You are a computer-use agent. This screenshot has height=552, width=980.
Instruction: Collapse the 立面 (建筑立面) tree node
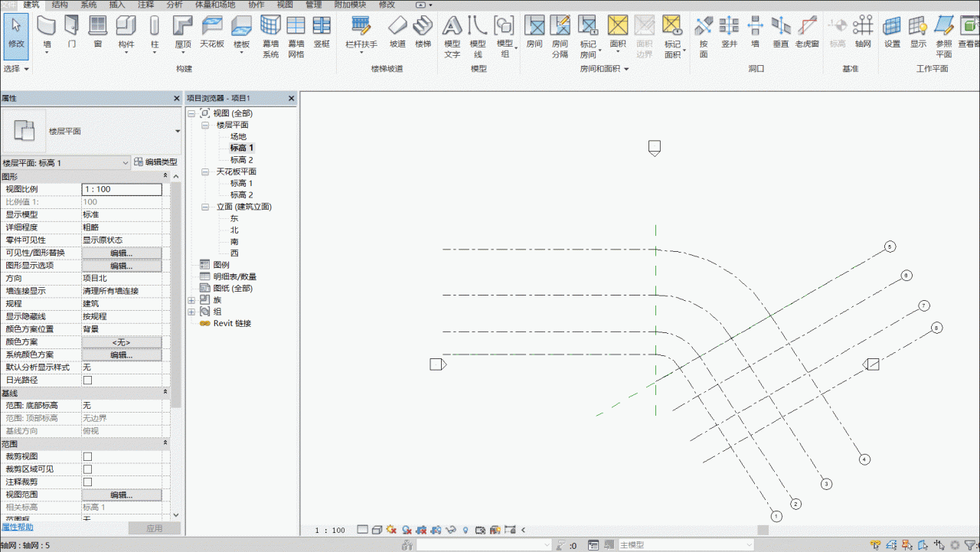coord(205,207)
